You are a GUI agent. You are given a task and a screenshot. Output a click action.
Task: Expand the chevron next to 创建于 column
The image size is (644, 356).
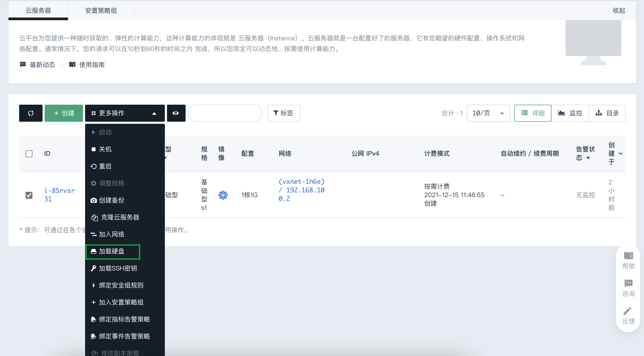621,154
